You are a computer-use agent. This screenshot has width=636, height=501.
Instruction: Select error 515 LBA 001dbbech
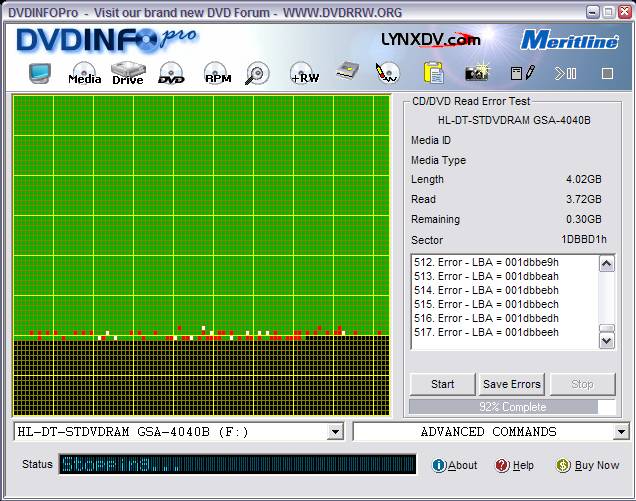pos(486,304)
